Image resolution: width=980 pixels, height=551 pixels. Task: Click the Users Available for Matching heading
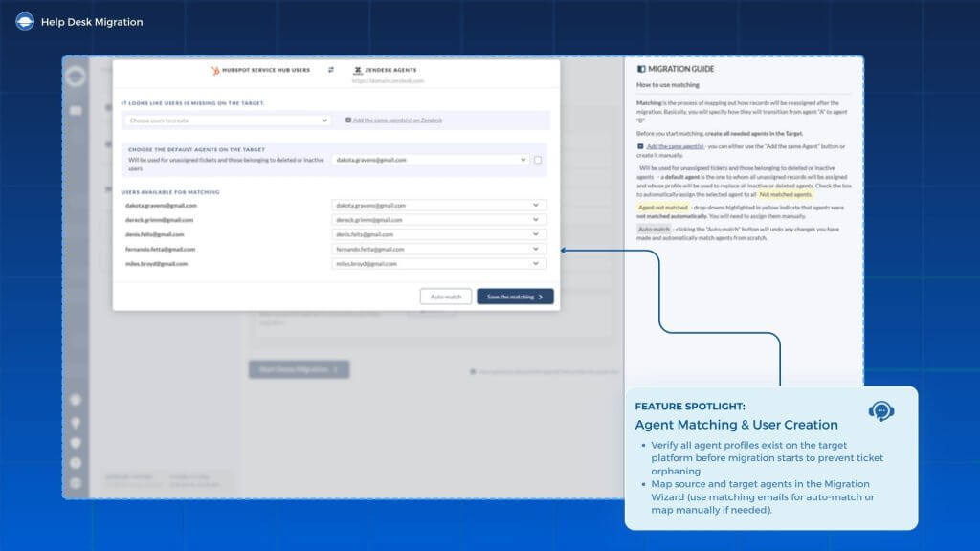(x=170, y=192)
